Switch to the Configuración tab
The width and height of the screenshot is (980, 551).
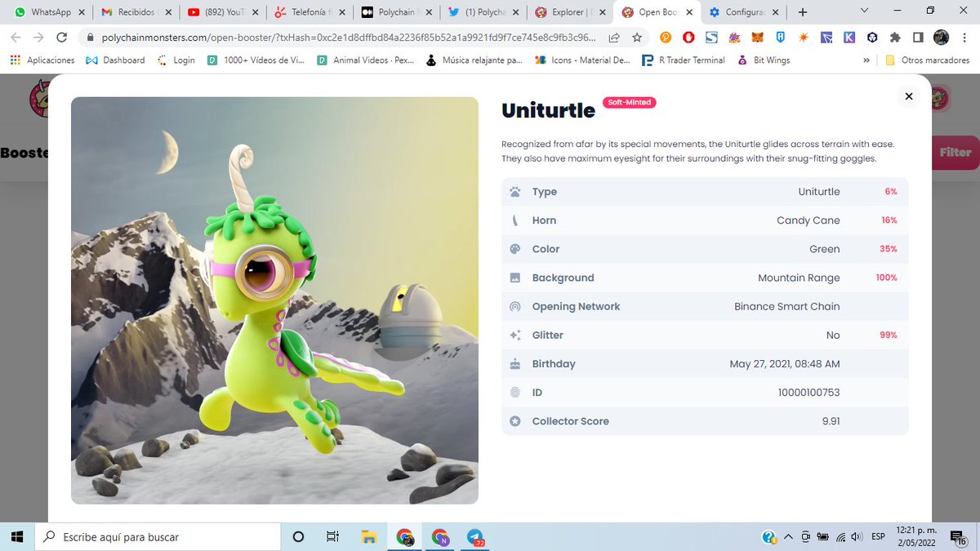(x=743, y=12)
